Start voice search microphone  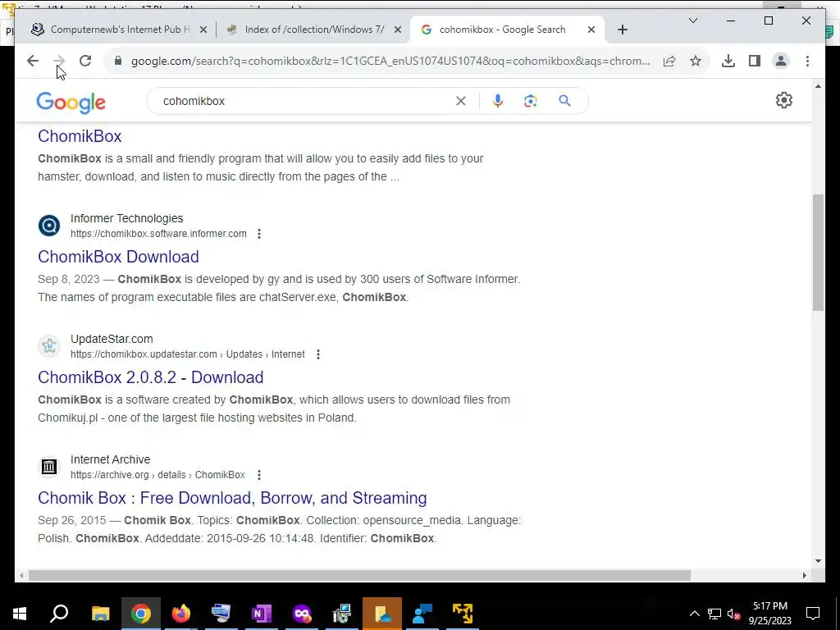pyautogui.click(x=498, y=101)
